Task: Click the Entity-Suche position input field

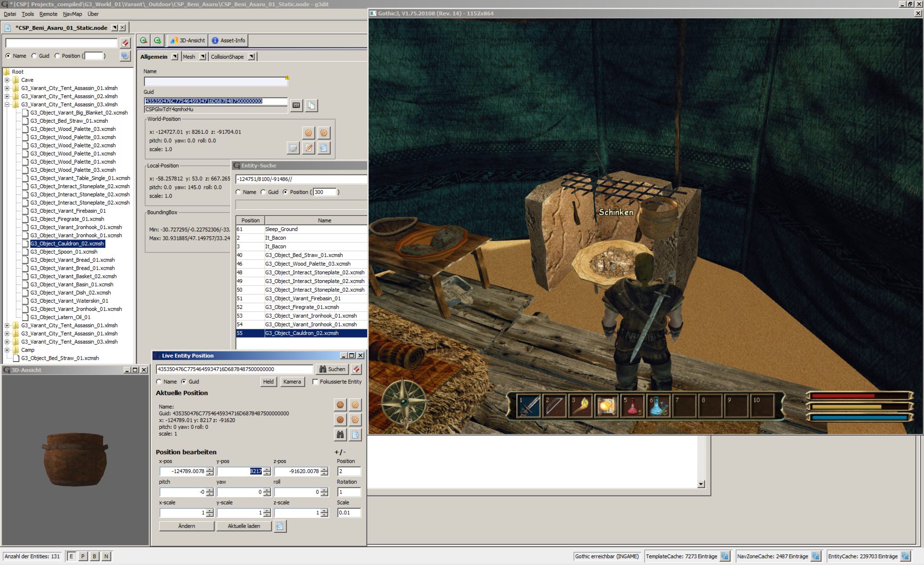Action: (x=301, y=179)
